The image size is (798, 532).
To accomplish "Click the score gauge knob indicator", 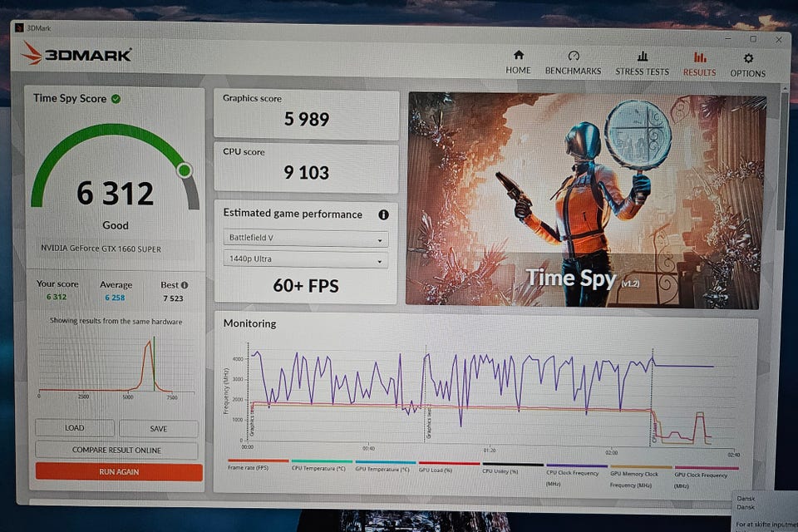I will 185,170.
